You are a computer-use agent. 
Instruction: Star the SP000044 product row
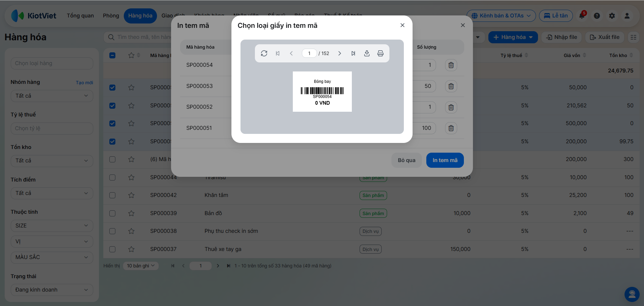point(131,177)
